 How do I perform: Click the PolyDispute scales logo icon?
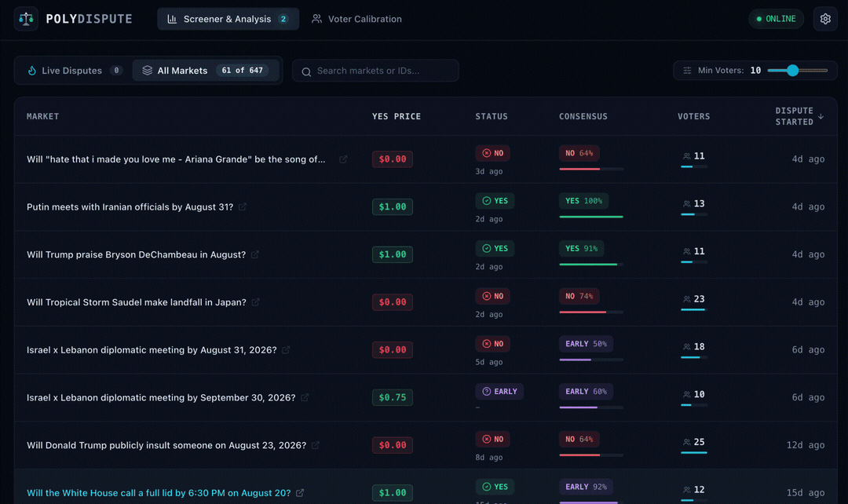(26, 19)
